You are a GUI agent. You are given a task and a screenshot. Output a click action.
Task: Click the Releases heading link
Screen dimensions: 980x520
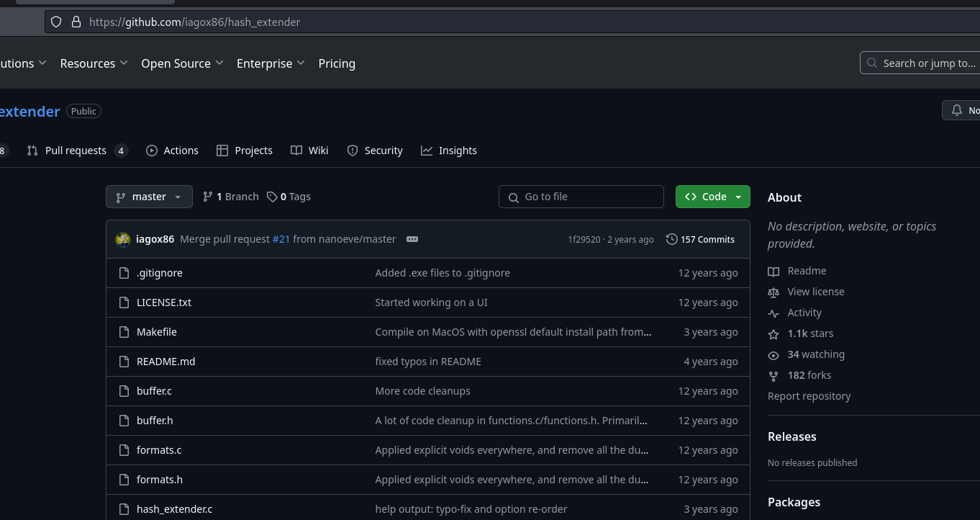(x=792, y=436)
